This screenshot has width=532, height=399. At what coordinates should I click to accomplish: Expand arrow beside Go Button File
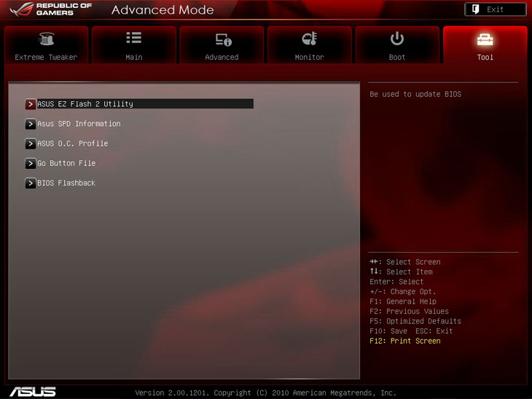coord(31,163)
